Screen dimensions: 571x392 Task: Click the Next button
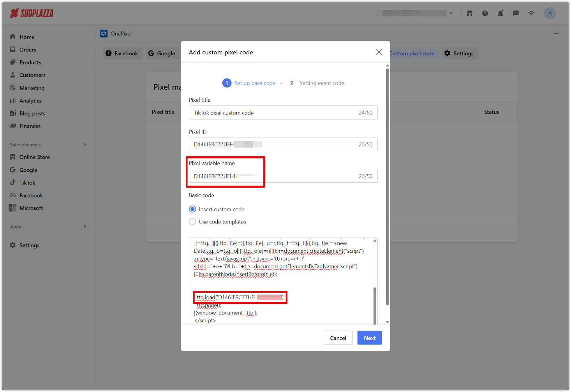pyautogui.click(x=370, y=338)
